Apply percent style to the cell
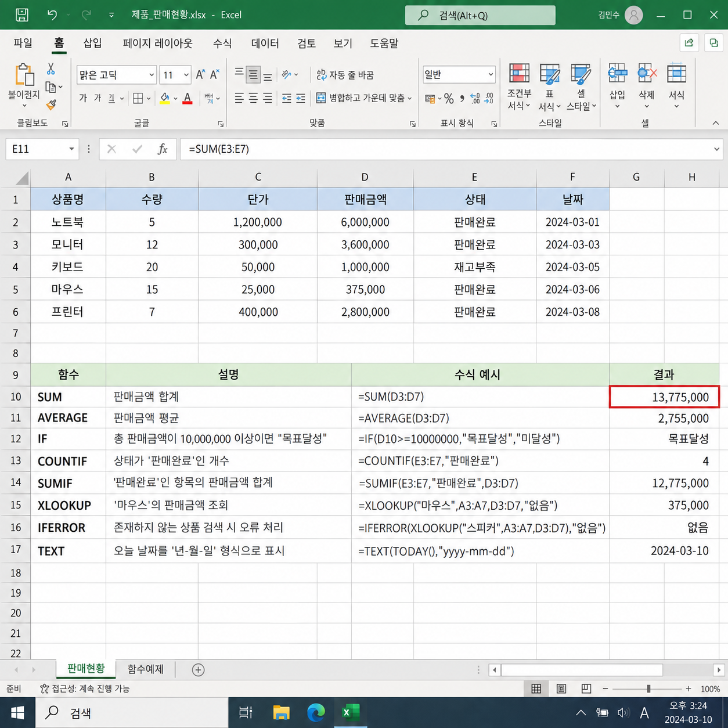 click(449, 99)
